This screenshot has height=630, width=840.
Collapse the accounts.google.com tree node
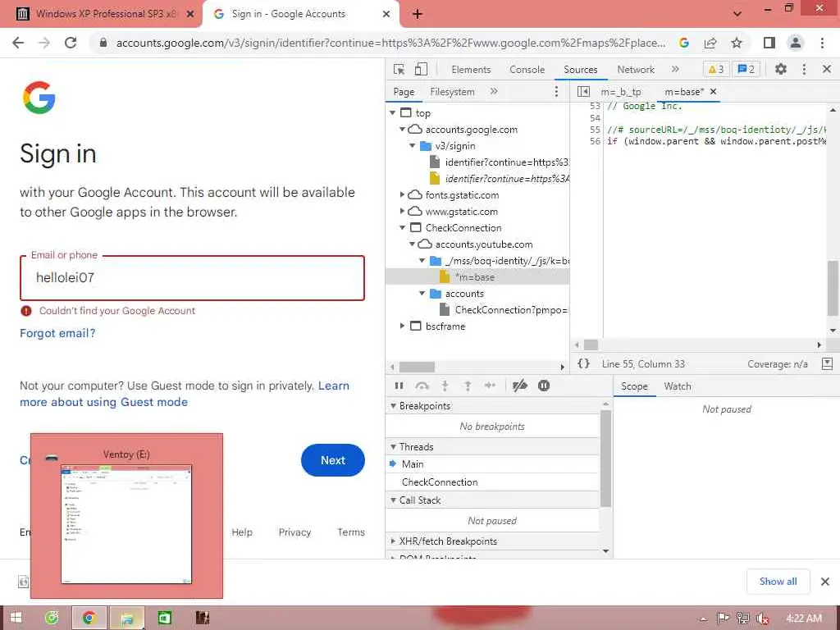(402, 129)
